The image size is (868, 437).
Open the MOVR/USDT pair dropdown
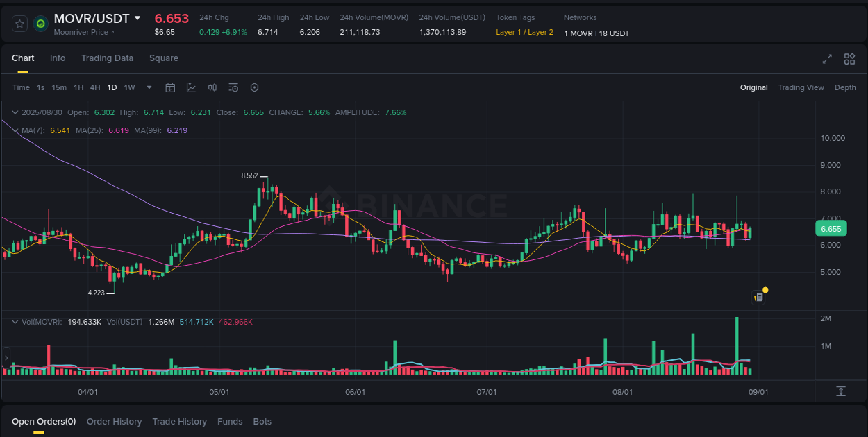click(x=137, y=18)
